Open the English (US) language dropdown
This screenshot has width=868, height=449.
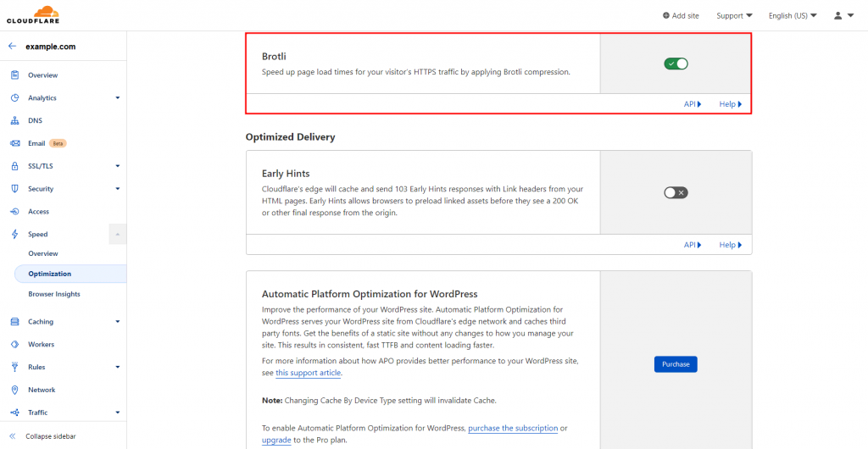tap(793, 15)
